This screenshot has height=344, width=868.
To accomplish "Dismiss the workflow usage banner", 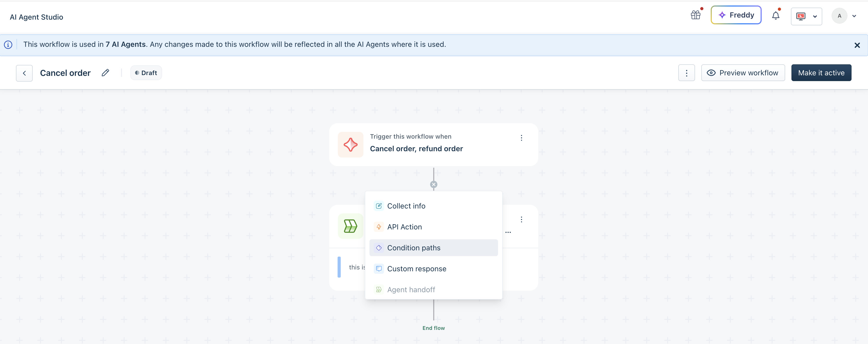I will 857,45.
